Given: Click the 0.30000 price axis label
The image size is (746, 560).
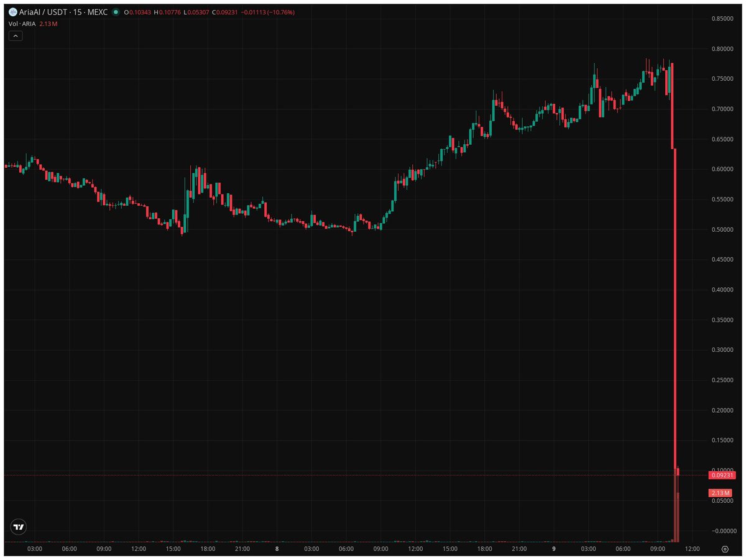Looking at the screenshot, I should [x=722, y=350].
